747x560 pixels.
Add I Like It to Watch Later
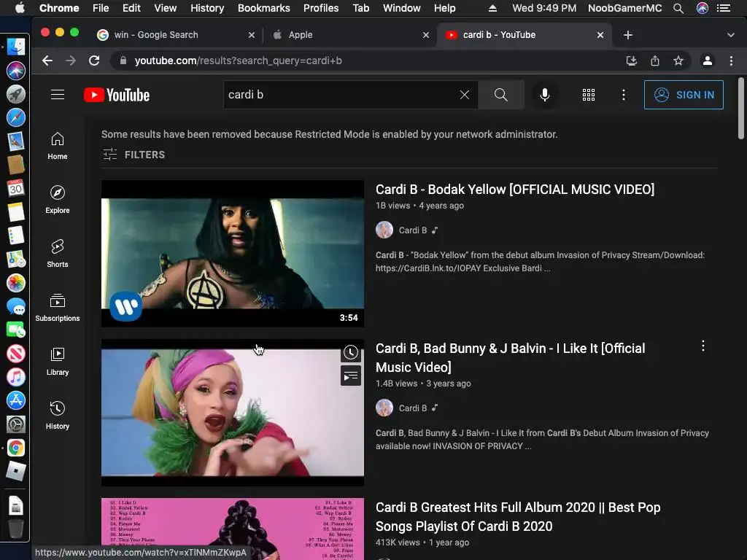pos(351,352)
